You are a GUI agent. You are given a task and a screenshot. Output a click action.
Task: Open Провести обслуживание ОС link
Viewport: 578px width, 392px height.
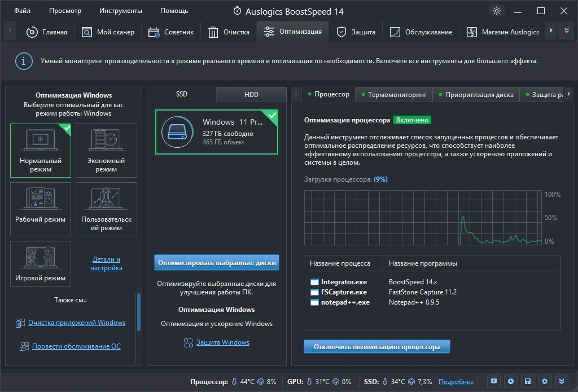point(76,346)
